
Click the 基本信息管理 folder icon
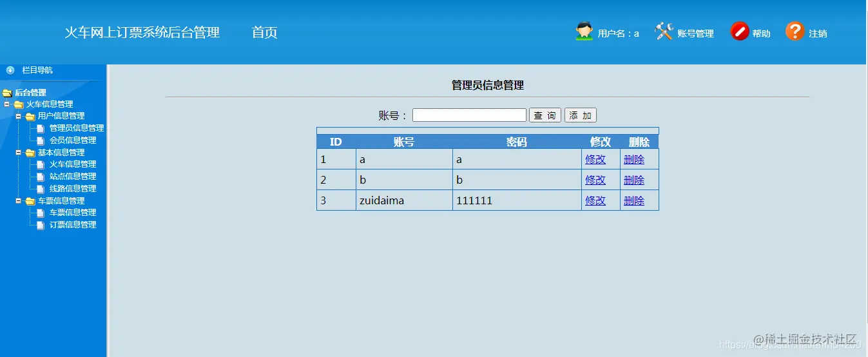[30, 153]
